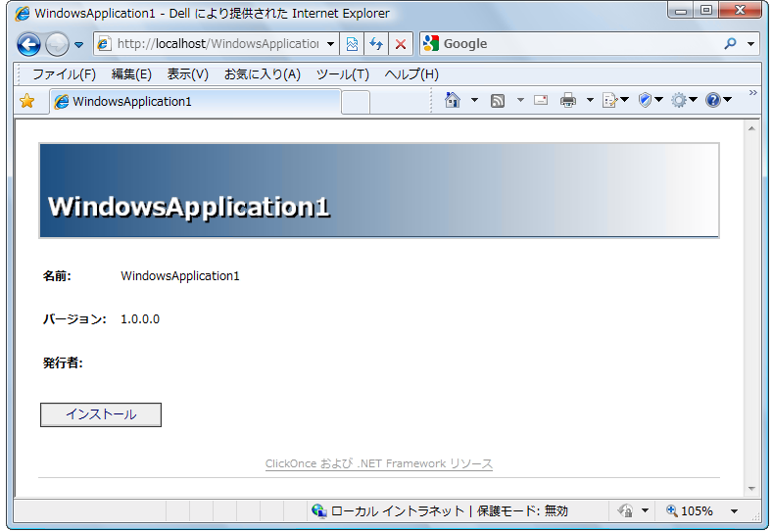Expand the address bar history dropdown

[x=330, y=44]
